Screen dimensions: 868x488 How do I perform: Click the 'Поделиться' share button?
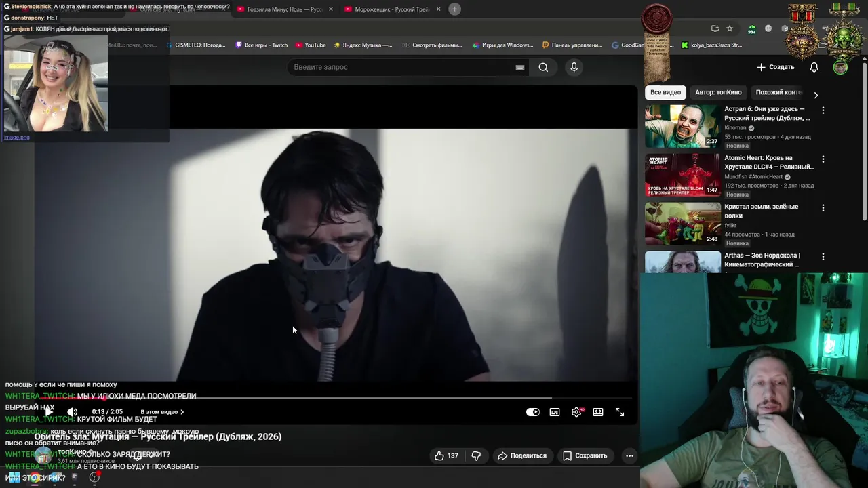(x=522, y=455)
